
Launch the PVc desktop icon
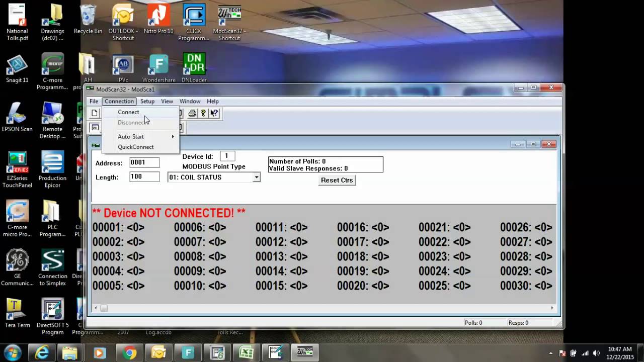(x=123, y=68)
